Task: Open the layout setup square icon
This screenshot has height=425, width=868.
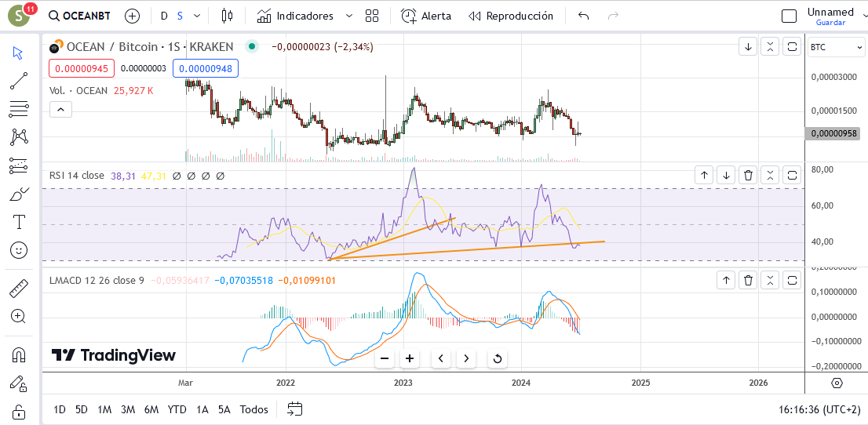Action: coord(789,16)
